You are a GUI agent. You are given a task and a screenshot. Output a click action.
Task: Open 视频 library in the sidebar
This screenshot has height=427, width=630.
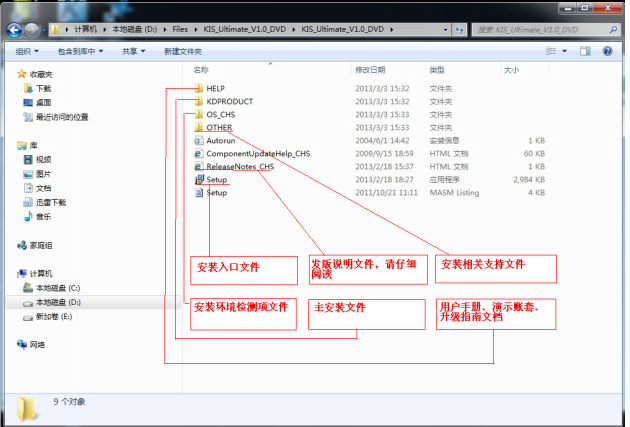pyautogui.click(x=44, y=159)
